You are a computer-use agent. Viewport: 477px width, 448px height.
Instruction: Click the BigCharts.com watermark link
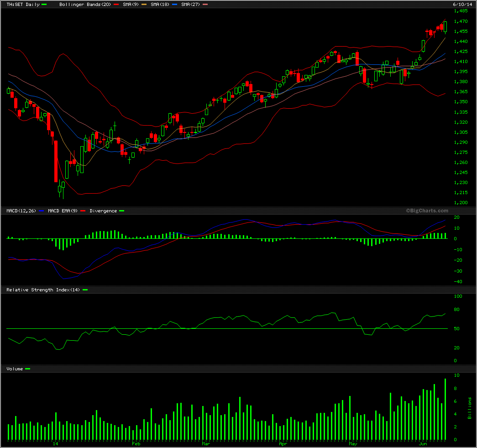pyautogui.click(x=427, y=211)
